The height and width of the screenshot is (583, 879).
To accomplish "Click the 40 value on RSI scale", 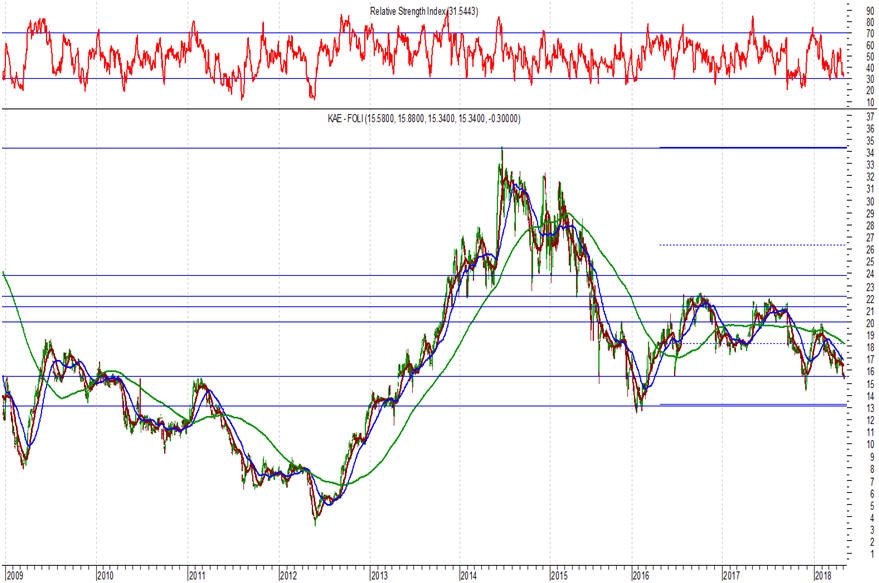I will pyautogui.click(x=870, y=68).
